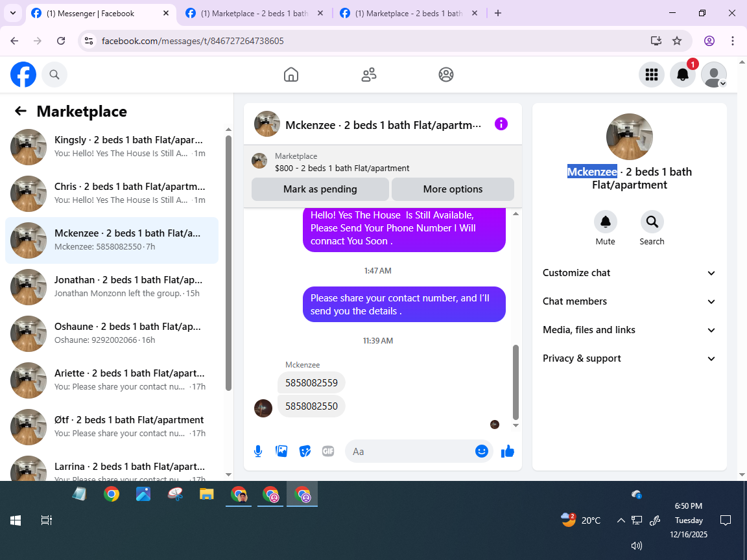Open the Groups icon in top navigation

click(446, 75)
